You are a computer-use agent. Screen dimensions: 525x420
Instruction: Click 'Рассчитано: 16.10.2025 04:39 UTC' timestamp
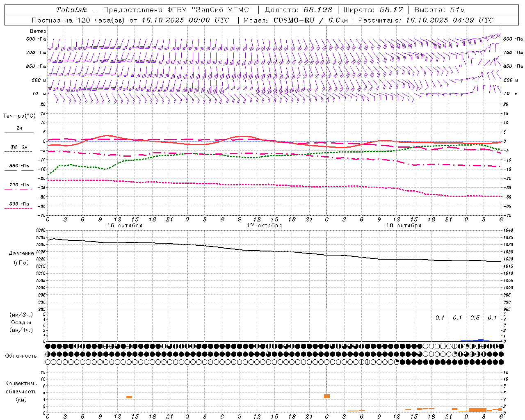(x=426, y=20)
